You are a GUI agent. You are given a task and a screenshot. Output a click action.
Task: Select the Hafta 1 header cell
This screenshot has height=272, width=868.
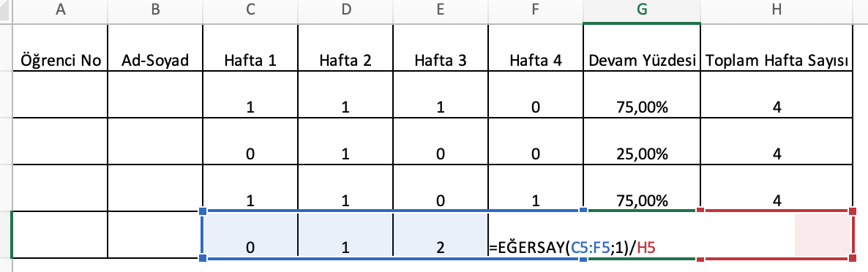[x=250, y=48]
